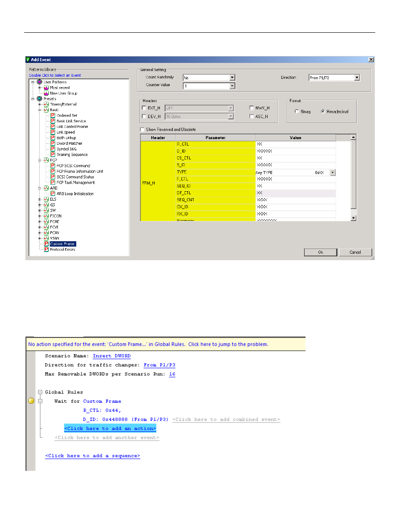Click the SCSI Command Status pattern icon
Image resolution: width=411 pixels, height=532 pixels.
coord(53,177)
